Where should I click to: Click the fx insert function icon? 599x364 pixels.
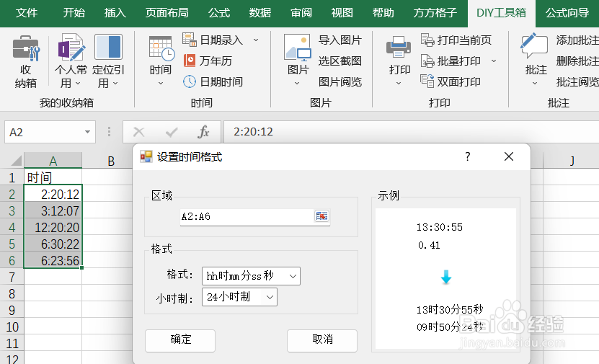tap(204, 132)
